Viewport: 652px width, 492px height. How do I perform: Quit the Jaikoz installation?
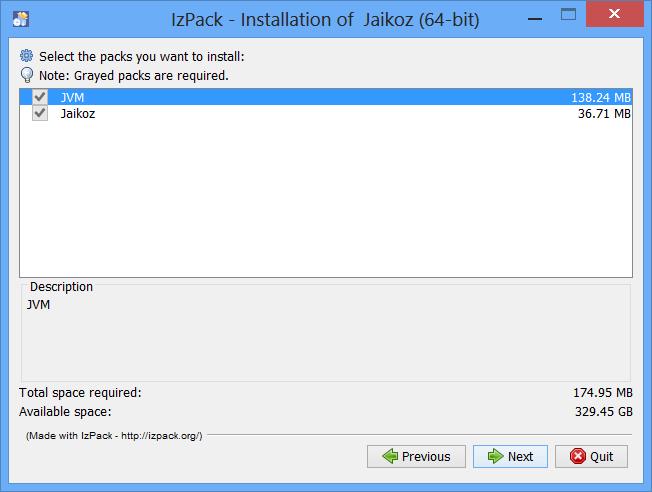[x=591, y=456]
